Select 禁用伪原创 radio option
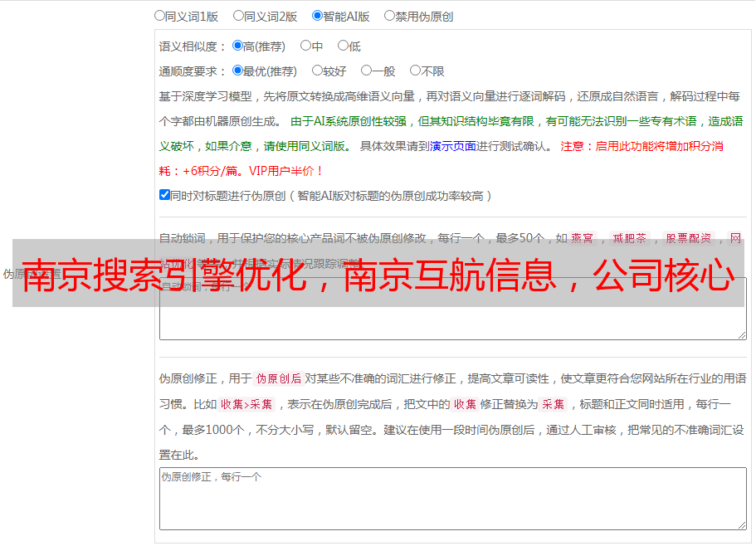The width and height of the screenshot is (756, 546). tap(389, 16)
